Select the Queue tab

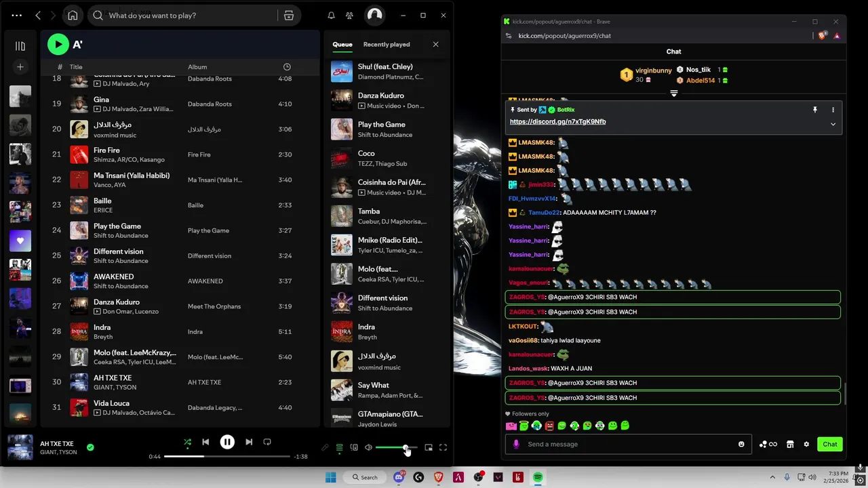pos(342,44)
